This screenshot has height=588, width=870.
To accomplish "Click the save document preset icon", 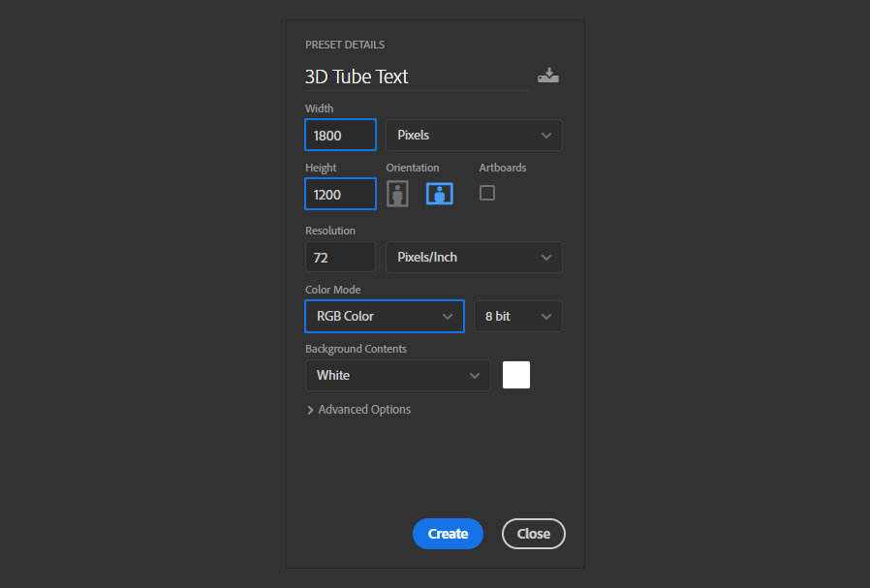I will coord(548,76).
